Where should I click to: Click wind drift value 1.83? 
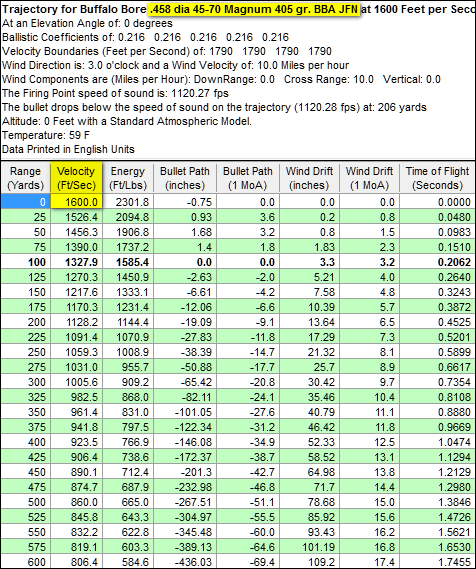(x=309, y=247)
